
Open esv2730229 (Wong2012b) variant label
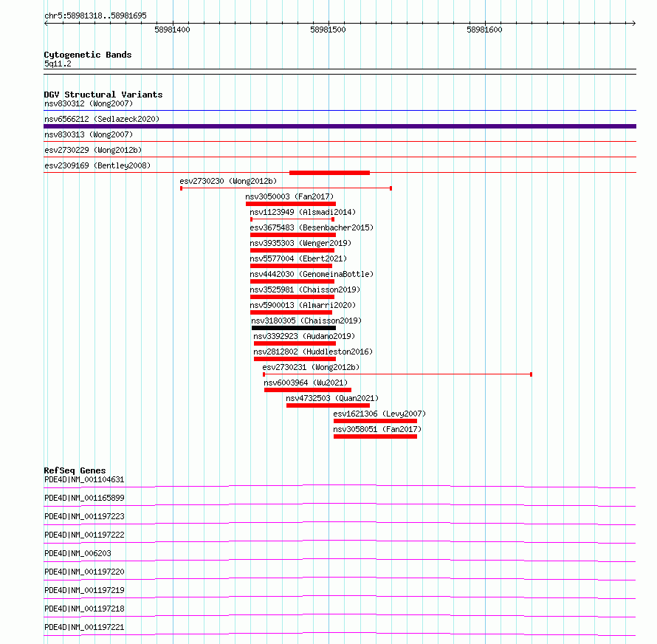click(x=93, y=150)
